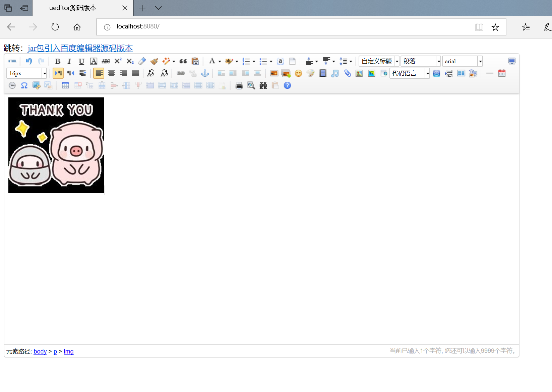
Task: Expand the line height options arrow
Action: (351, 62)
